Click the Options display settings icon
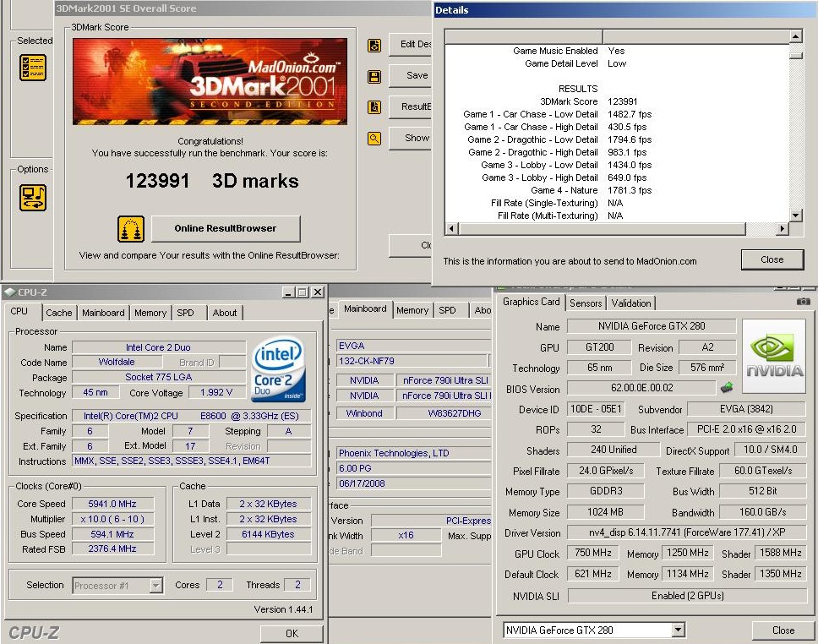 click(x=33, y=198)
